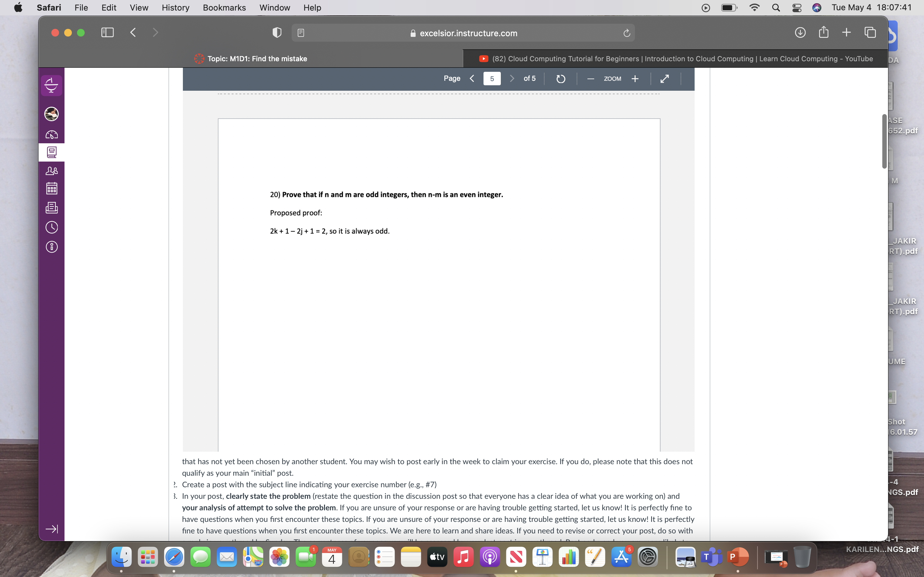Open Inbox in the Canvas sidebar
The image size is (924, 577).
[x=52, y=208]
